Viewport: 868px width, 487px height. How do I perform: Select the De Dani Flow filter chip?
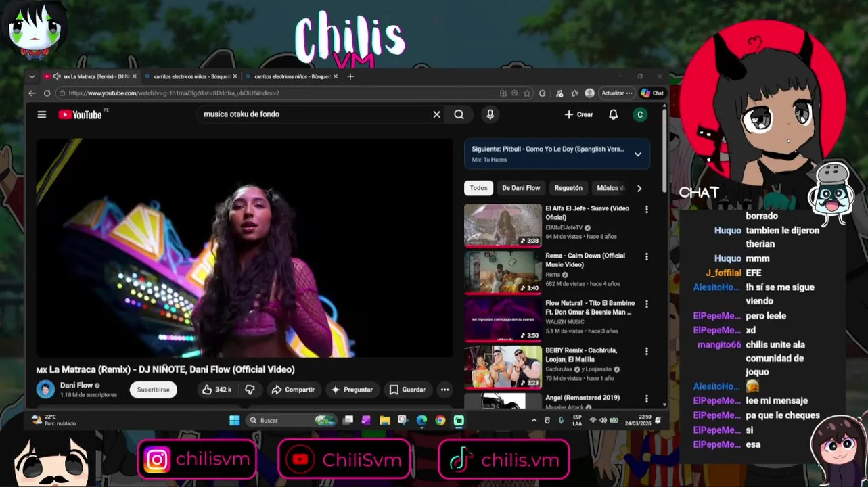click(521, 188)
